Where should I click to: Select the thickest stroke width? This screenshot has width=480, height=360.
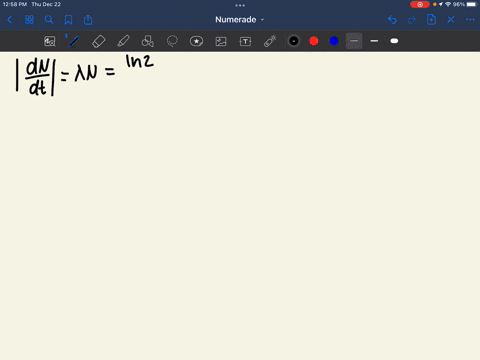(394, 41)
